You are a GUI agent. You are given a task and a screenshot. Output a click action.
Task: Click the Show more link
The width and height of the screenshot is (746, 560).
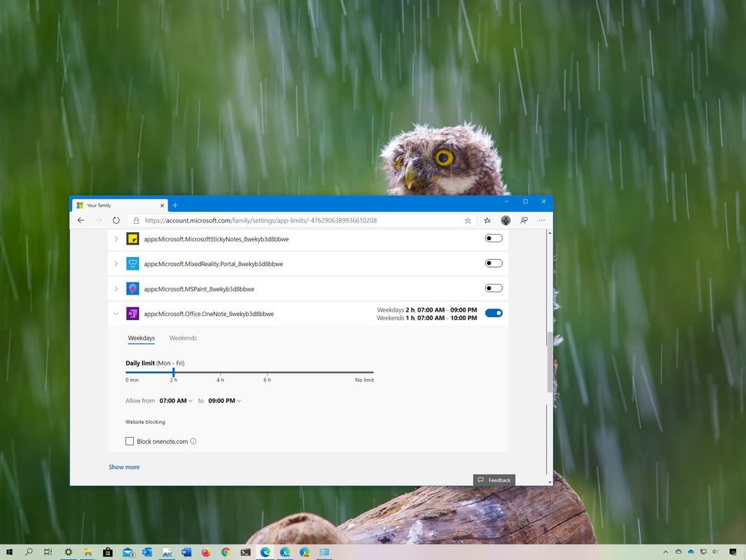(x=124, y=467)
